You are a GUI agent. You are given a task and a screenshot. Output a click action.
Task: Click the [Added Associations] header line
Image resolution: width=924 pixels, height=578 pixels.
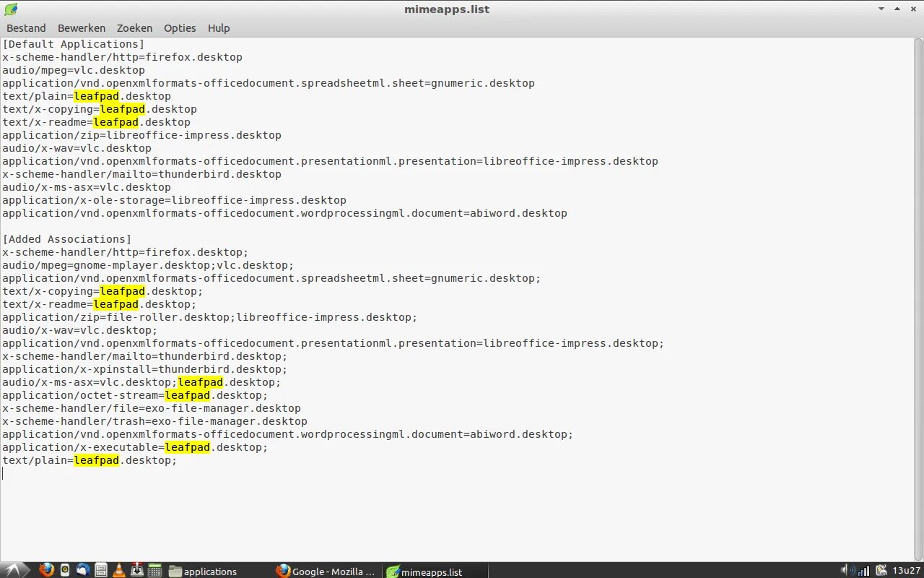[67, 239]
